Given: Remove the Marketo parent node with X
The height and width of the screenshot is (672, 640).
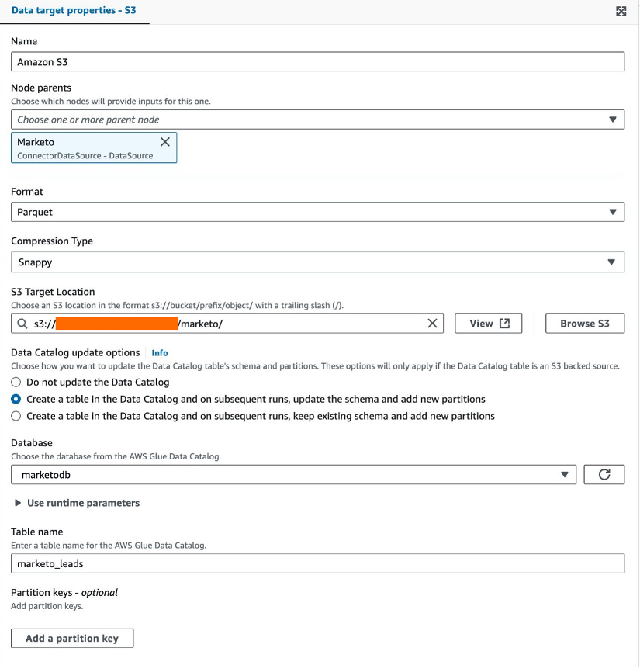Looking at the screenshot, I should pyautogui.click(x=165, y=142).
